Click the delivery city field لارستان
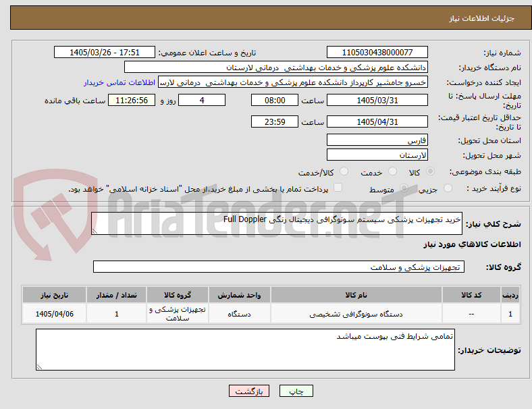 point(377,155)
